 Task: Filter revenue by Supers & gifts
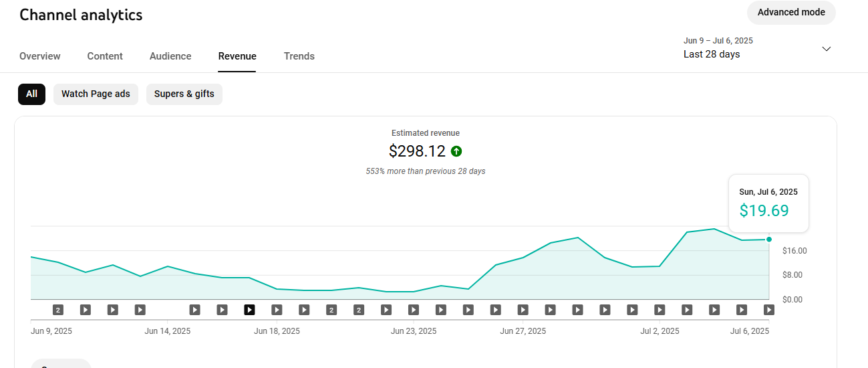[x=184, y=94]
